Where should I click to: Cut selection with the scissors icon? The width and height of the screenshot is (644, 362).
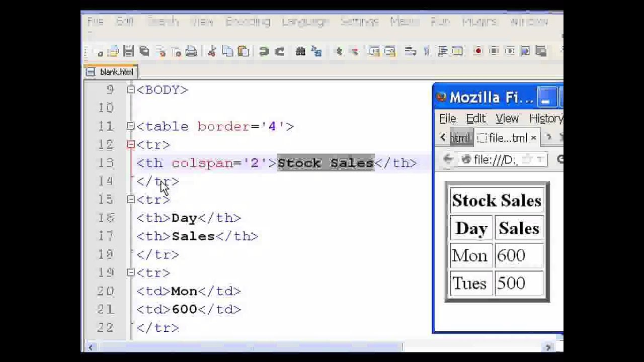pyautogui.click(x=212, y=51)
